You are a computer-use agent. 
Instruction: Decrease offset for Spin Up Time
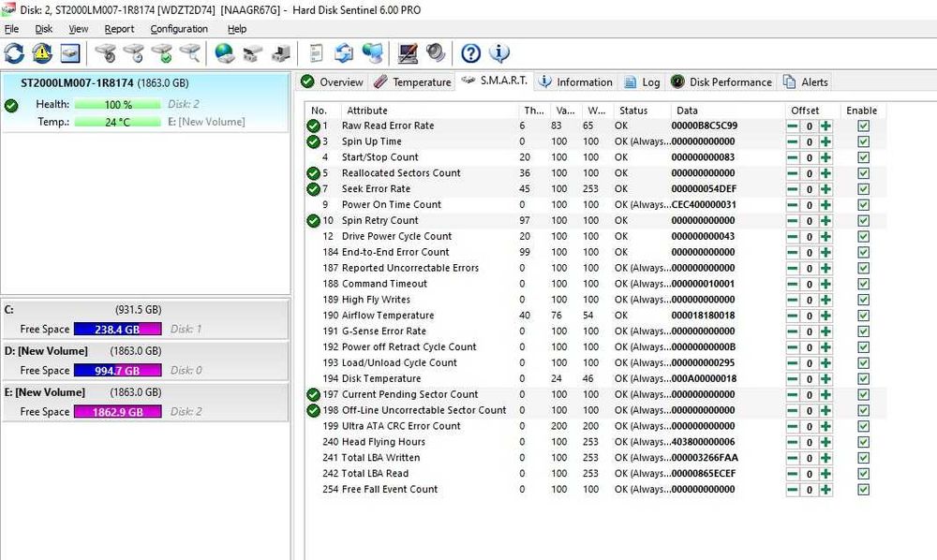tap(793, 141)
